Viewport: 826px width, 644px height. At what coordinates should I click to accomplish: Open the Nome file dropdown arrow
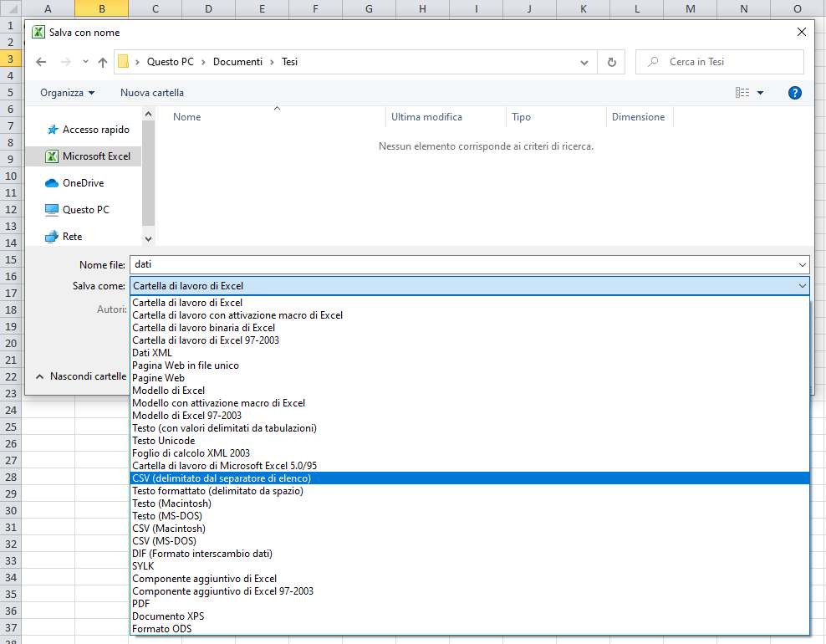[803, 264]
